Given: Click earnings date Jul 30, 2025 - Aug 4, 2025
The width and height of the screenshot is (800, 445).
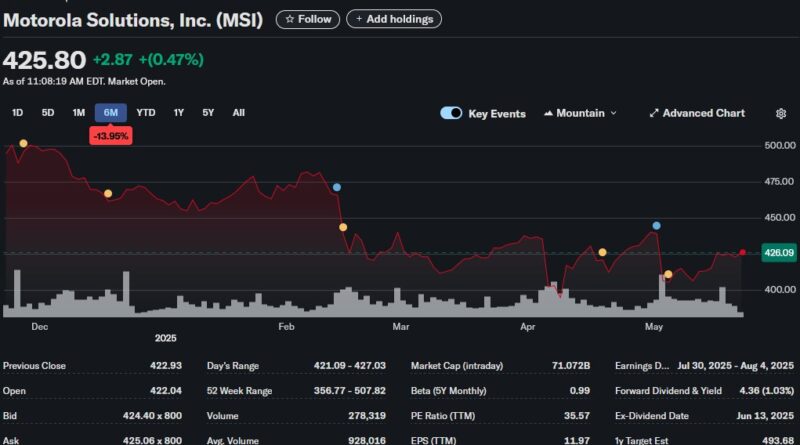Looking at the screenshot, I should coord(735,365).
